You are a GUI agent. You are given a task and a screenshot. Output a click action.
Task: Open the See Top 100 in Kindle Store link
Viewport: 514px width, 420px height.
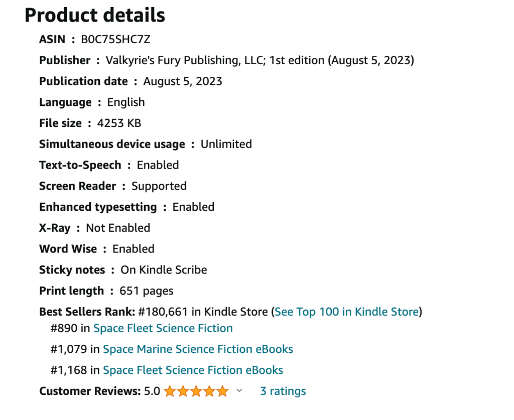click(346, 312)
